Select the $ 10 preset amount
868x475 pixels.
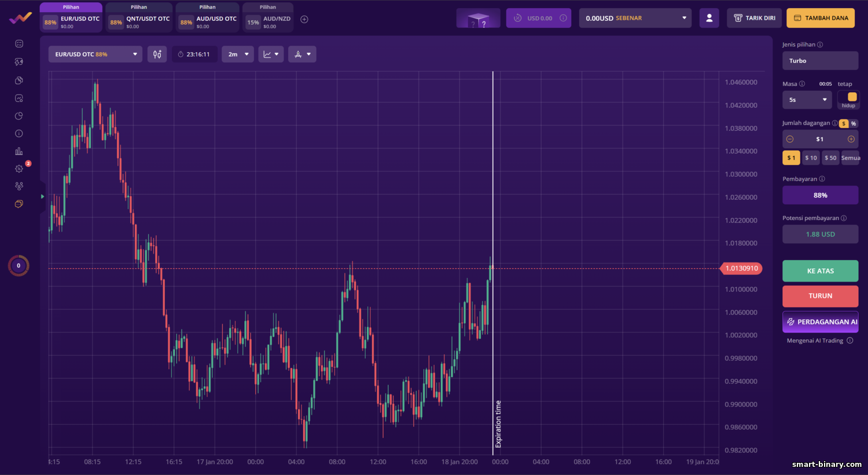(811, 158)
